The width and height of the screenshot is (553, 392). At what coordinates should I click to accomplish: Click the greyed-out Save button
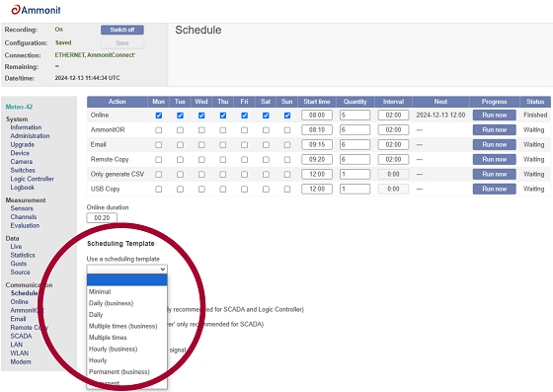[x=122, y=43]
